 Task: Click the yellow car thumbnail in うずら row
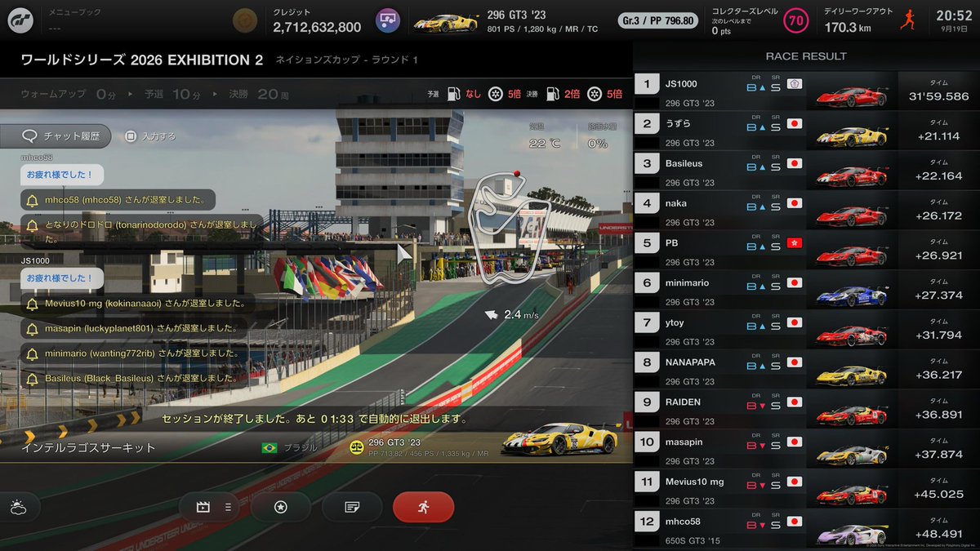[853, 136]
